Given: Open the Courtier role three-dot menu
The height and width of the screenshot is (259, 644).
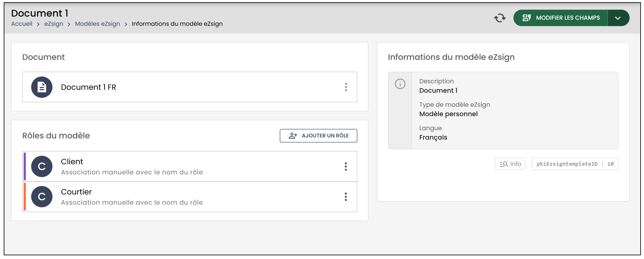Looking at the screenshot, I should [x=346, y=197].
